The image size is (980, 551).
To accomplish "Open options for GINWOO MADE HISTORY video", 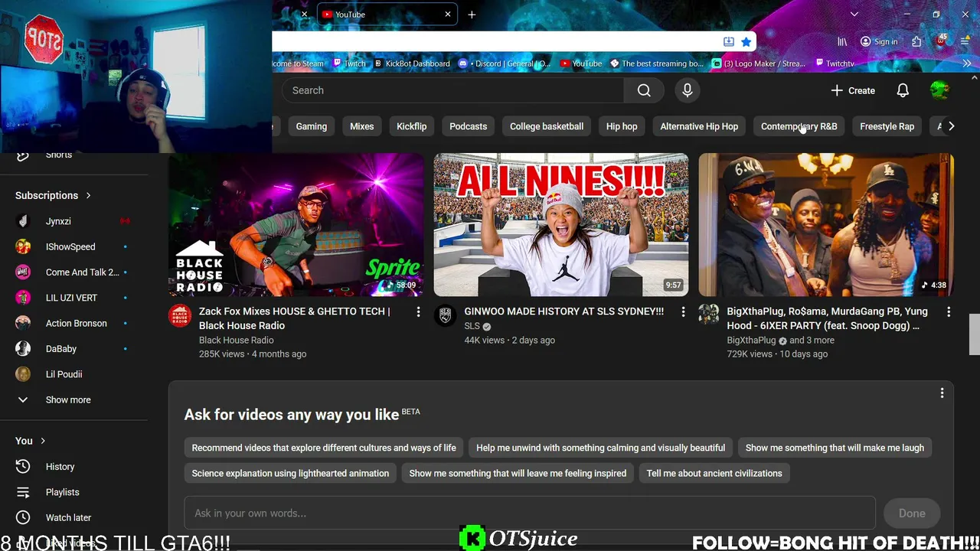I will coord(683,312).
